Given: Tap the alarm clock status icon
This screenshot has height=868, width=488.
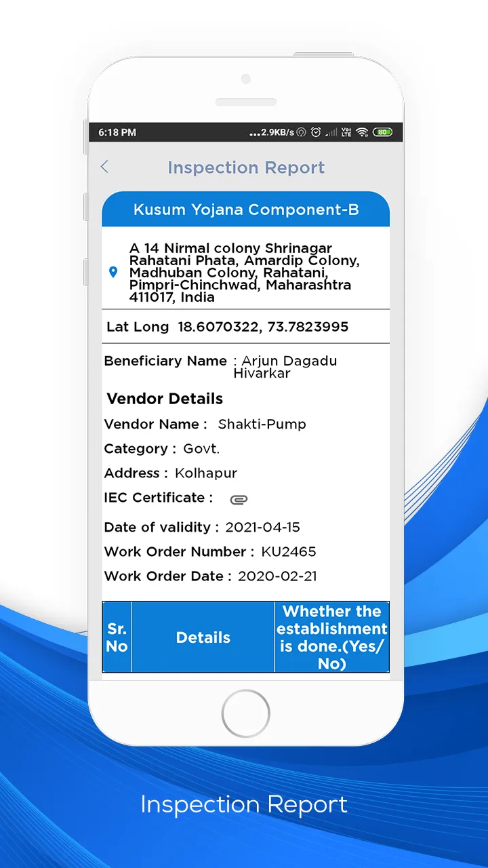Looking at the screenshot, I should coord(316,132).
